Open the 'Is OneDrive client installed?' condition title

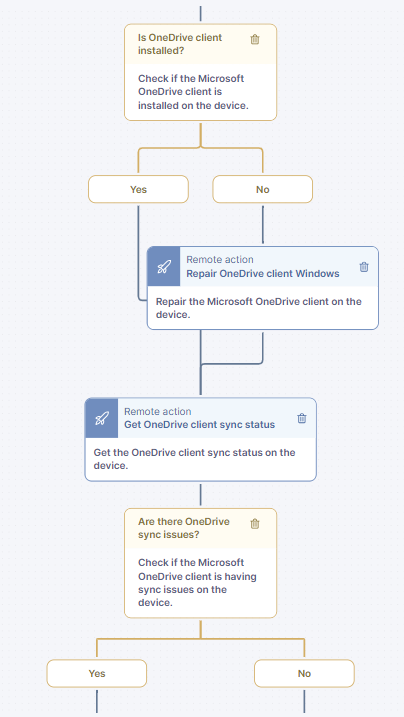pyautogui.click(x=180, y=44)
